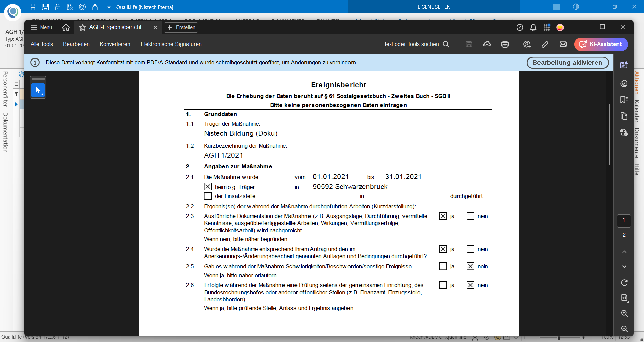Viewport: 644px width, 342px height.
Task: Star the AGH-Ergebnisbericht tab as favorite
Action: coord(82,27)
